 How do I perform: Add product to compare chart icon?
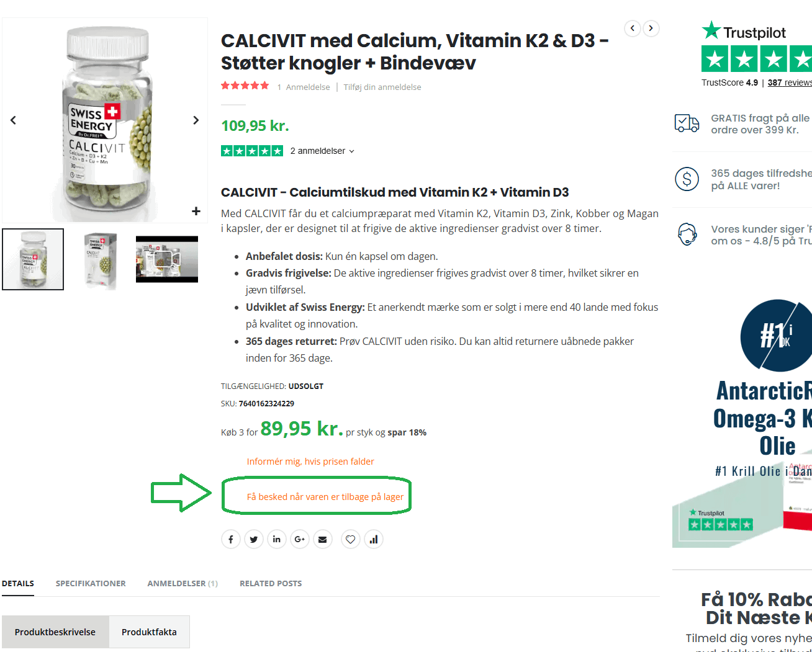click(x=374, y=540)
